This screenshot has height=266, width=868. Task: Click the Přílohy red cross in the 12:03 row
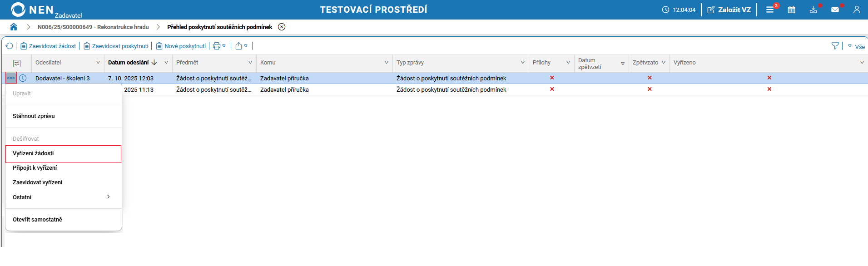pos(552,78)
